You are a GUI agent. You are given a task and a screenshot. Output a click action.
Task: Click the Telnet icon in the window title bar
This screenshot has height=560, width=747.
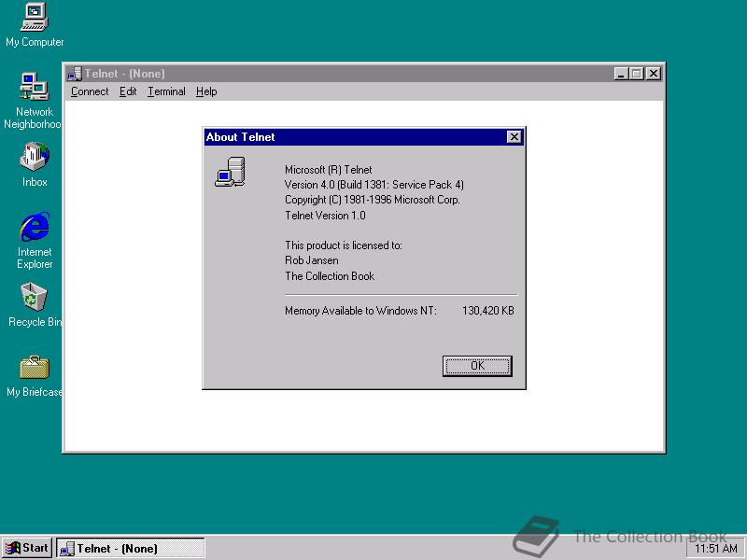75,74
